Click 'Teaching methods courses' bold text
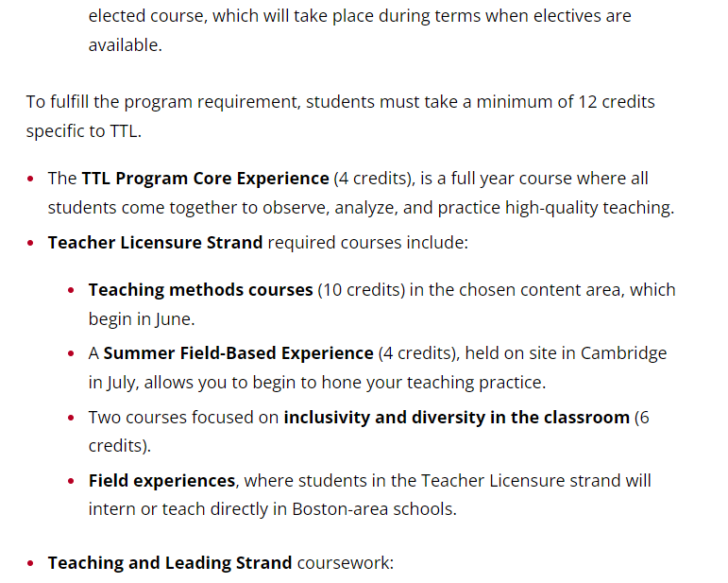This screenshot has height=583, width=728. (200, 290)
